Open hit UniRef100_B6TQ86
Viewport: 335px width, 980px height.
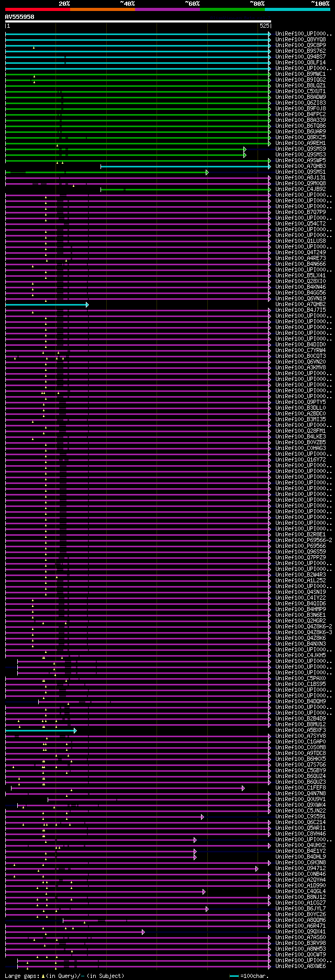pos(300,126)
